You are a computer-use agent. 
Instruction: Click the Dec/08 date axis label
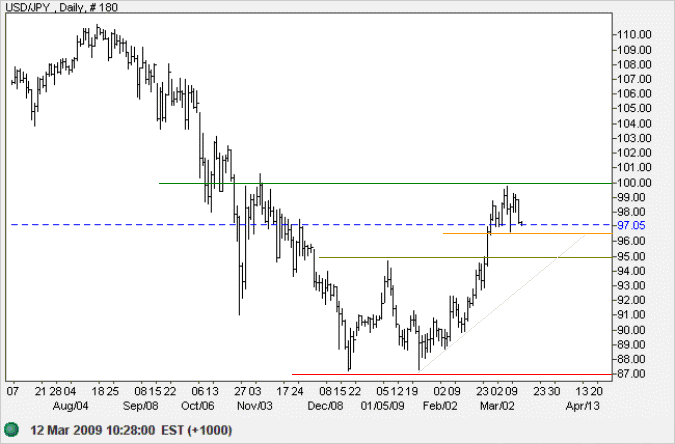click(x=325, y=406)
